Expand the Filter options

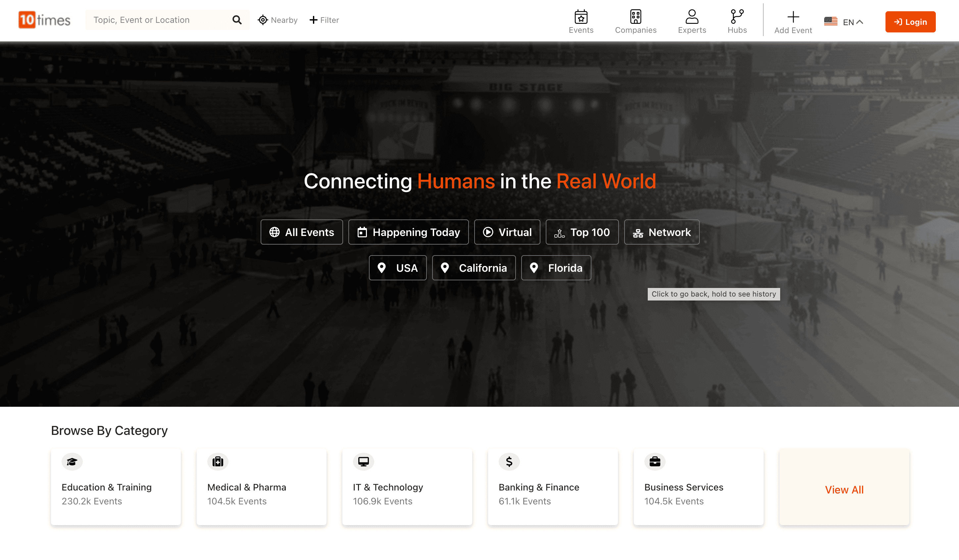point(324,20)
